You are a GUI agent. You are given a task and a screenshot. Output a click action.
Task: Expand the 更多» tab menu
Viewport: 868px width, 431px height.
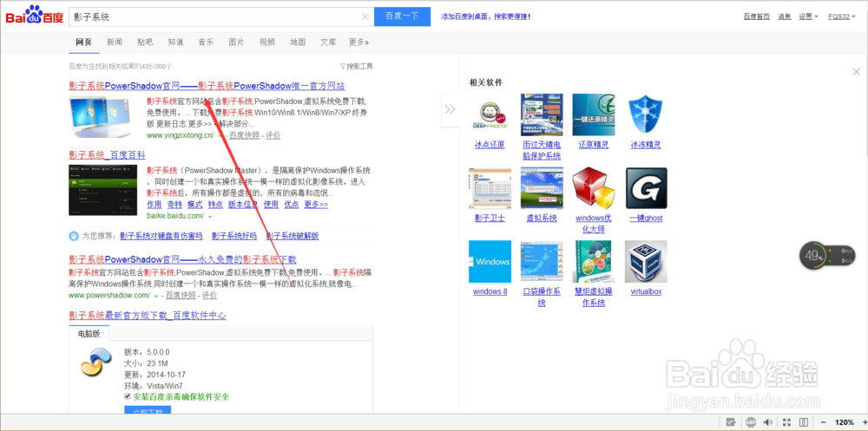coord(358,42)
